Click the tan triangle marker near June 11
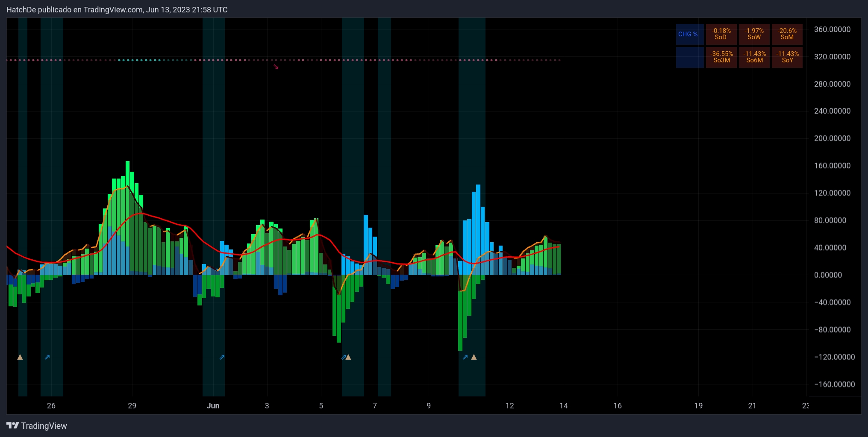 474,357
